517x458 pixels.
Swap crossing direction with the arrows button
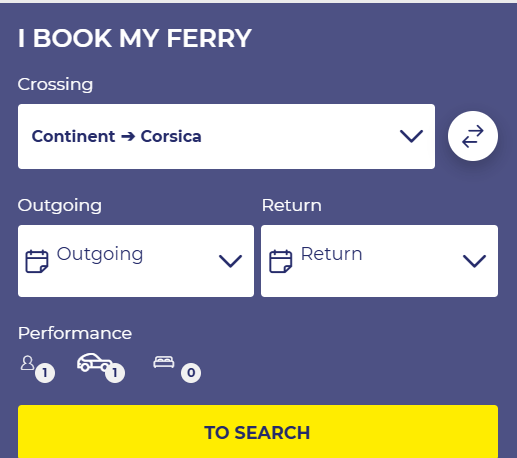click(x=473, y=136)
